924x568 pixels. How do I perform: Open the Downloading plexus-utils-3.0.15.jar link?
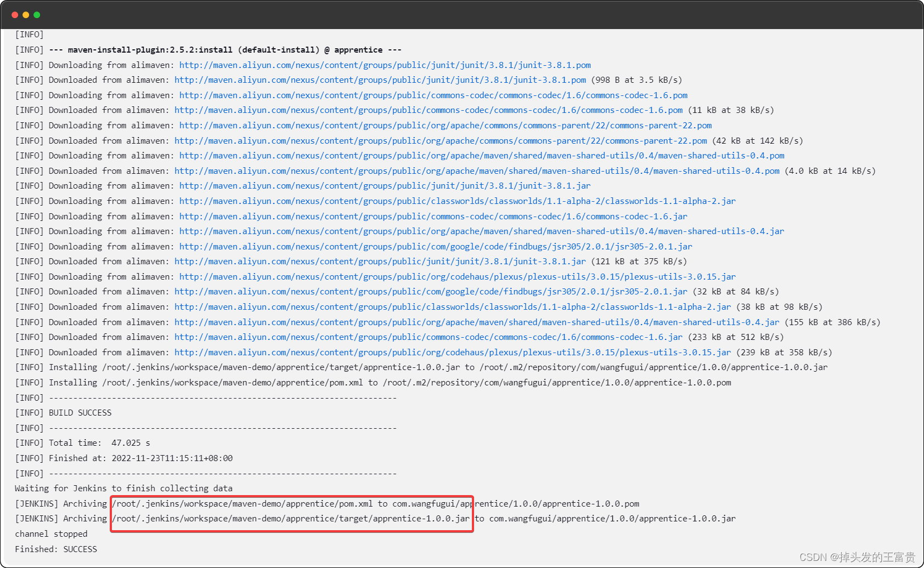click(x=458, y=277)
